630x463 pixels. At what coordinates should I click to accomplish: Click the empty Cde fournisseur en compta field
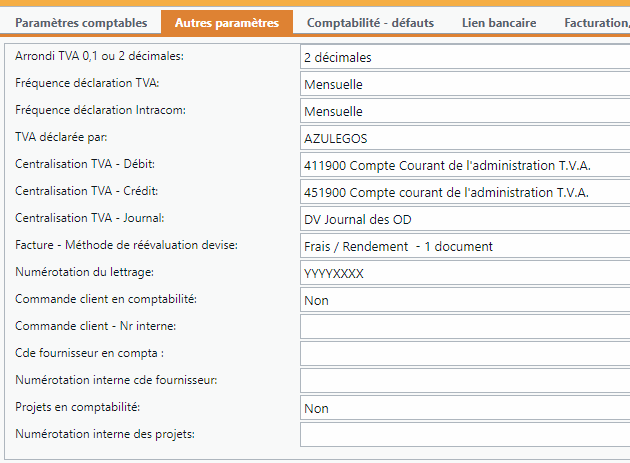(x=465, y=354)
